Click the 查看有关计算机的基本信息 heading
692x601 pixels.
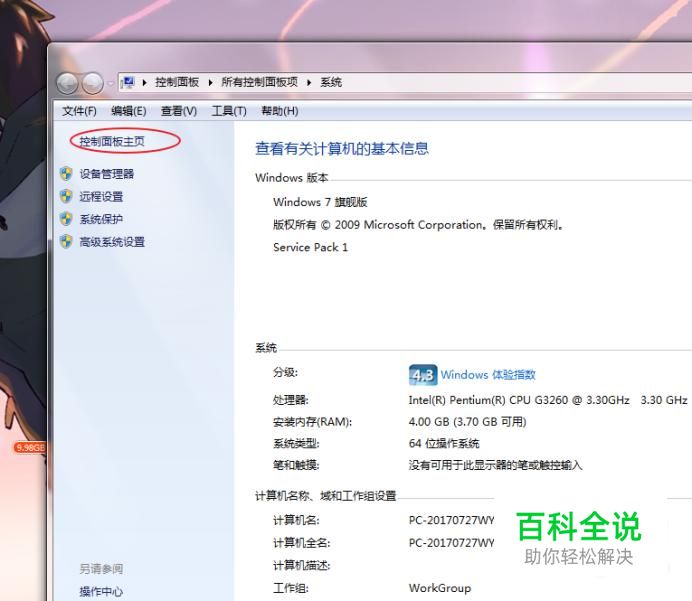pos(342,149)
